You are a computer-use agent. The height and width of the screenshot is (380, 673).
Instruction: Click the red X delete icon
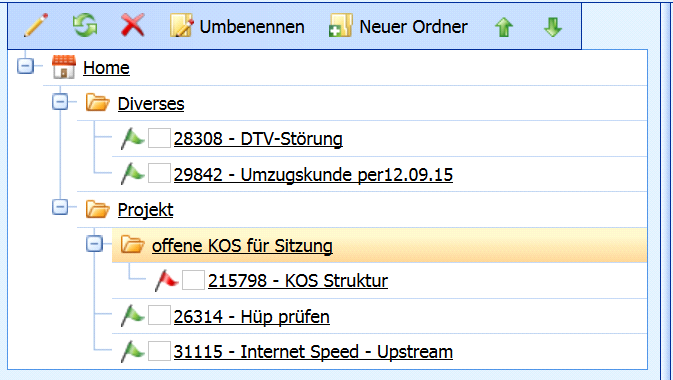click(133, 26)
